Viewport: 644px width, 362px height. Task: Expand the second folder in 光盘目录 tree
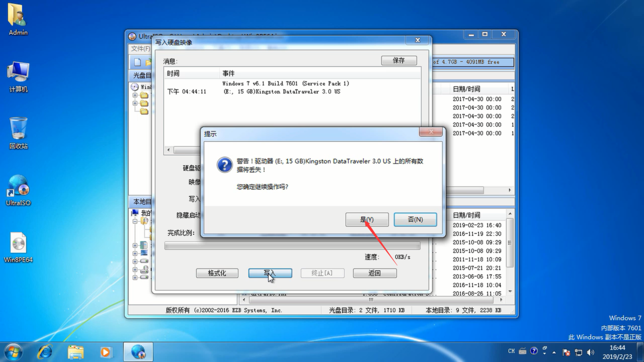pyautogui.click(x=135, y=103)
